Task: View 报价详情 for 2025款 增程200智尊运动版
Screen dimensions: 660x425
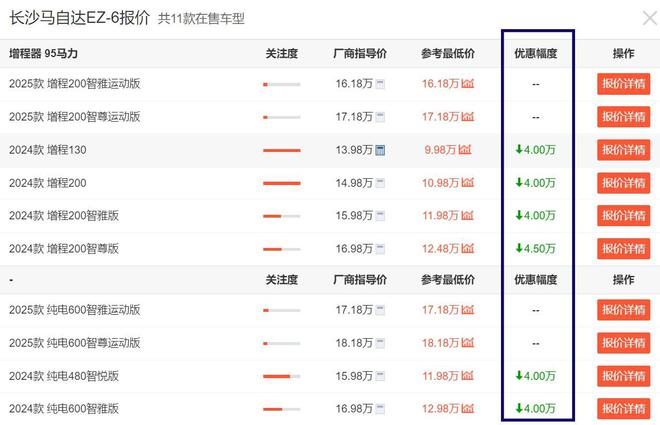Action: (x=623, y=117)
